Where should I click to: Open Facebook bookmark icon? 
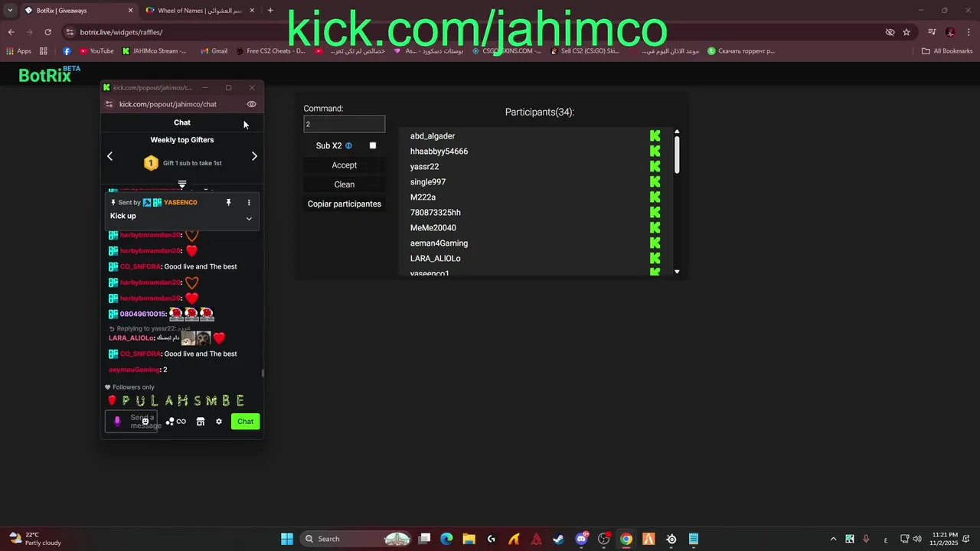pos(67,51)
